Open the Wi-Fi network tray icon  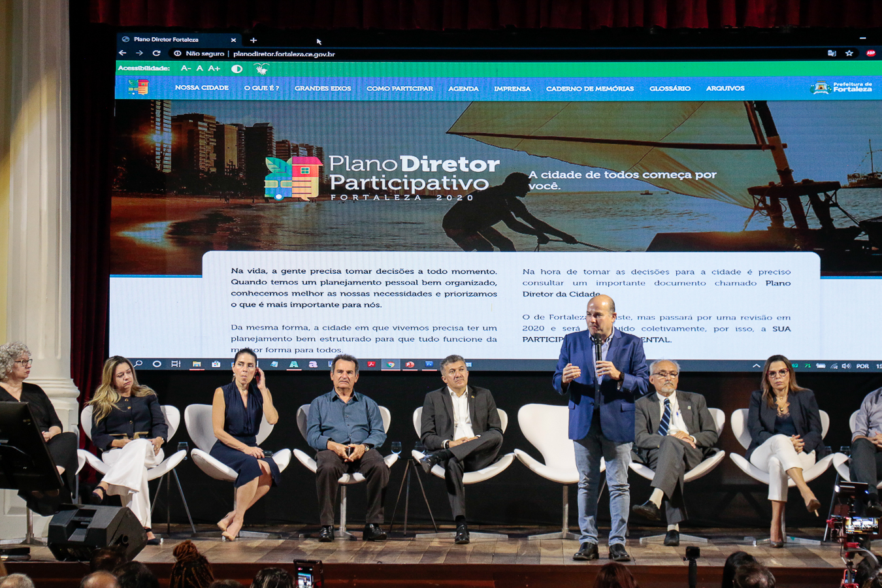tap(834, 366)
